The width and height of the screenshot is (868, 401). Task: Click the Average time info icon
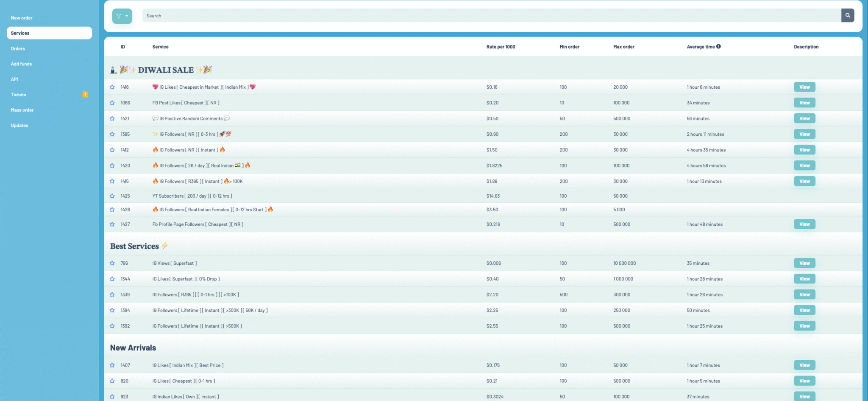pos(718,47)
